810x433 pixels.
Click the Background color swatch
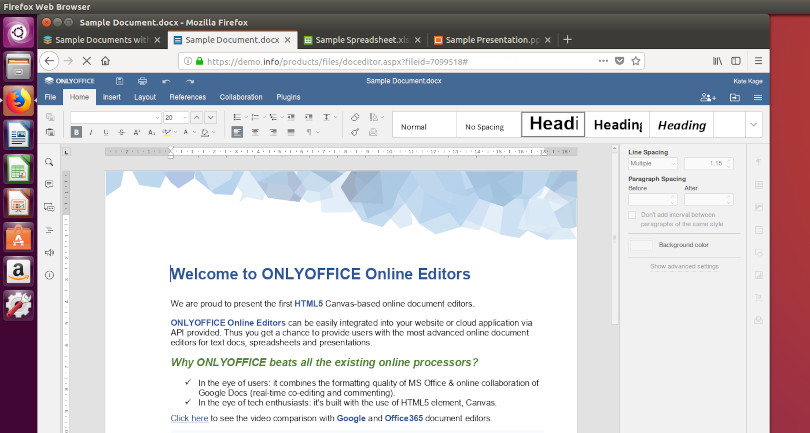[641, 245]
